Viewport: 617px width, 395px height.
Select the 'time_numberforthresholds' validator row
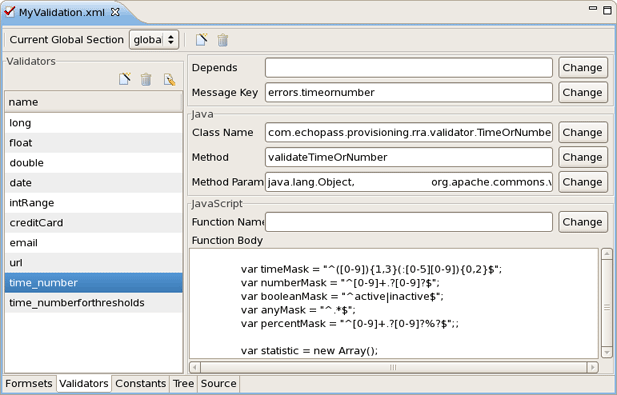tap(94, 303)
